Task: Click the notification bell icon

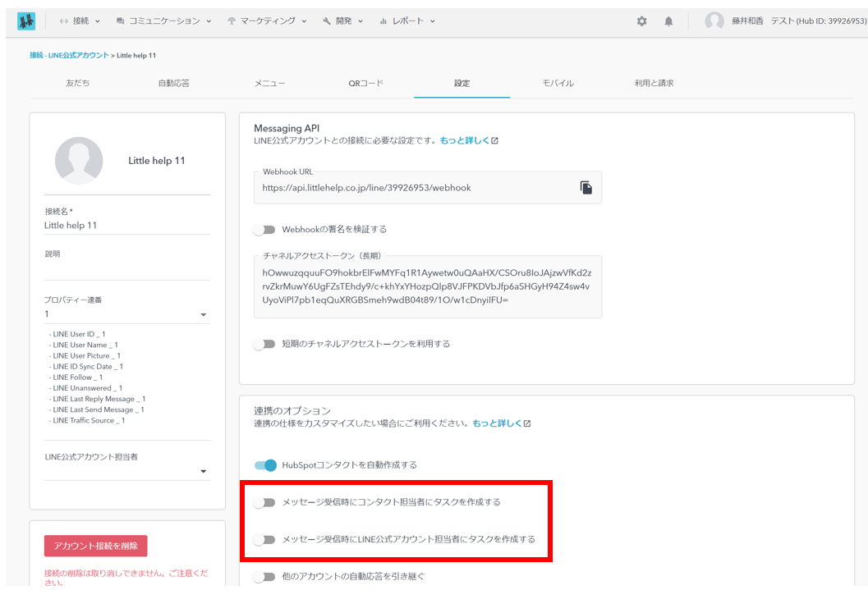Action: coord(668,21)
